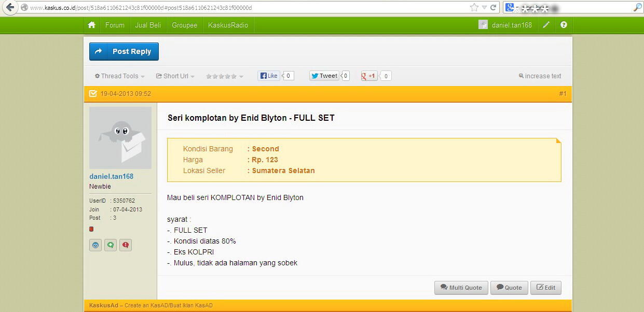Go to Kaskus home icon

click(92, 25)
